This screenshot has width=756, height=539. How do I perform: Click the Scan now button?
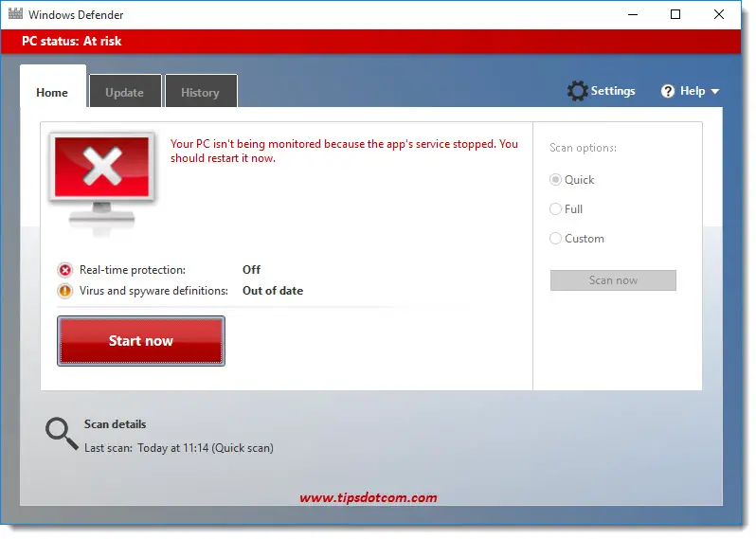[613, 280]
